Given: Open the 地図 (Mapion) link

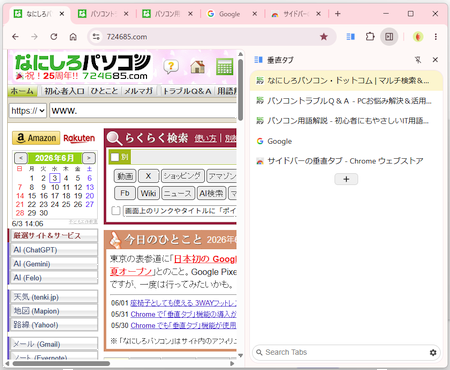Looking at the screenshot, I should pos(54,311).
